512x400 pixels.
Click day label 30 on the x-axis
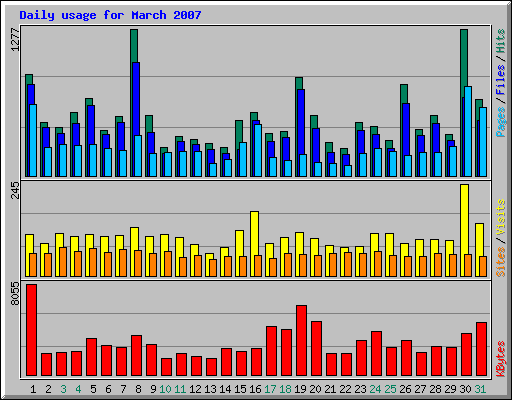pyautogui.click(x=465, y=389)
